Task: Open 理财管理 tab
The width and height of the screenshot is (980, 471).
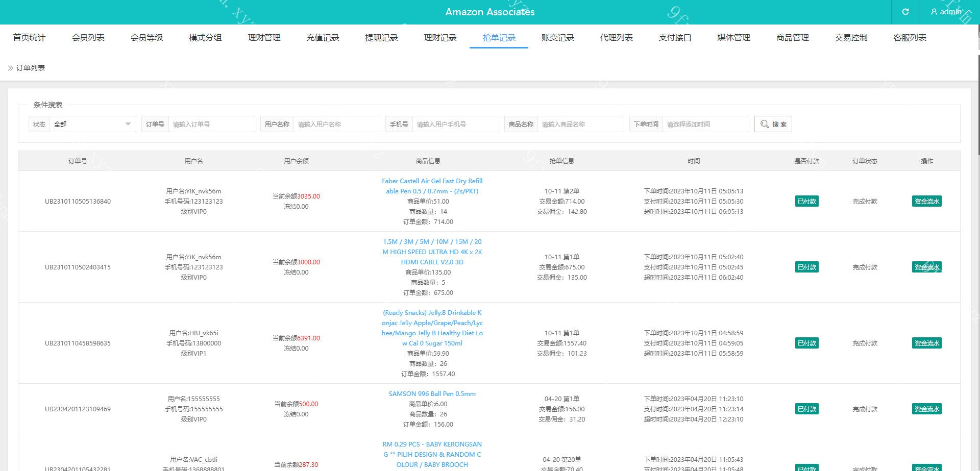Action: 264,37
